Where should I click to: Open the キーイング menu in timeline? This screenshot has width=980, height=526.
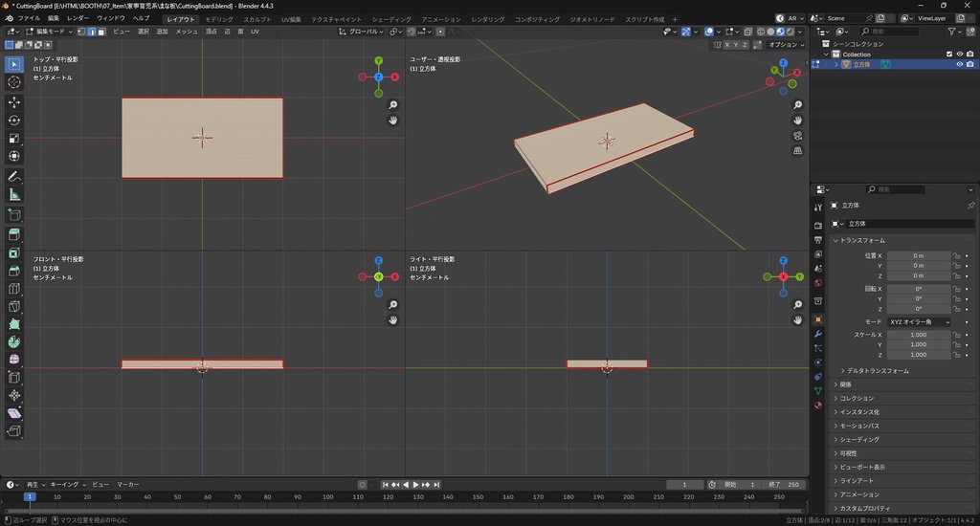pos(68,485)
